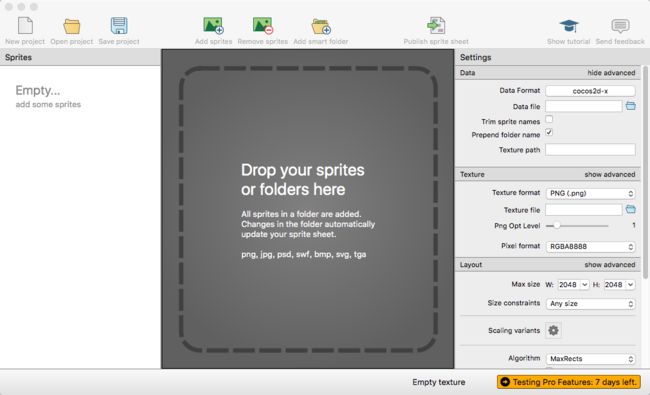Click show advanced in Texture section
This screenshot has width=650, height=395.
pyautogui.click(x=610, y=174)
